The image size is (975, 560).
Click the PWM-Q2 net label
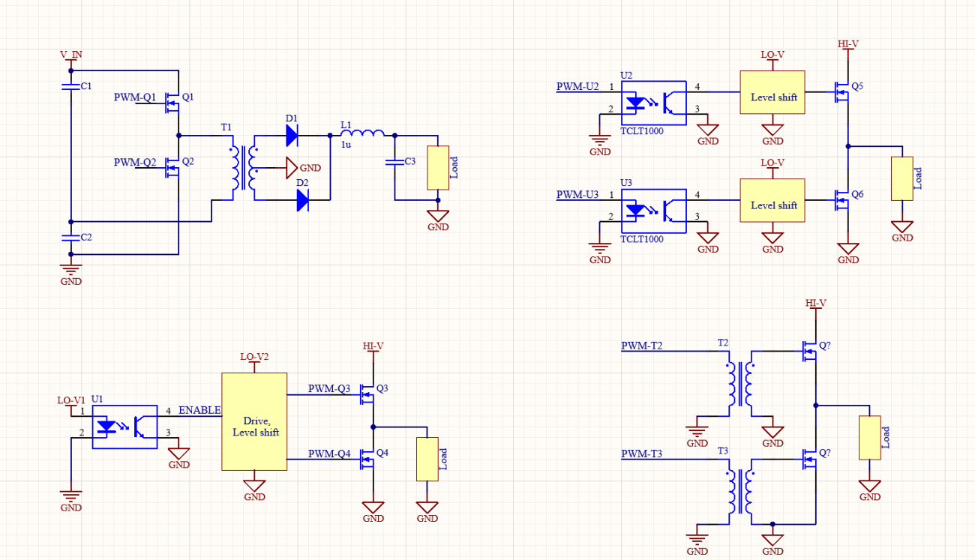point(135,162)
